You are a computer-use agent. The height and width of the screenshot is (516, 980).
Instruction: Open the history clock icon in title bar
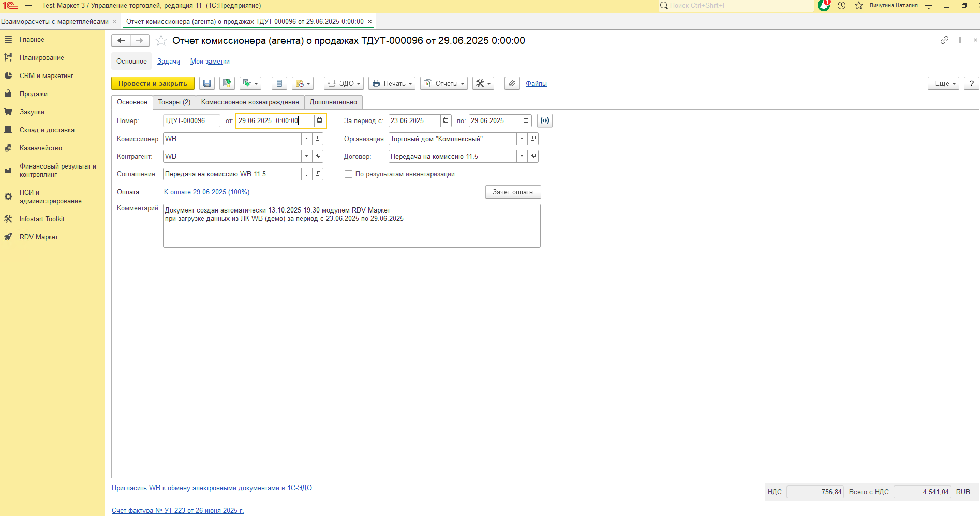(842, 6)
